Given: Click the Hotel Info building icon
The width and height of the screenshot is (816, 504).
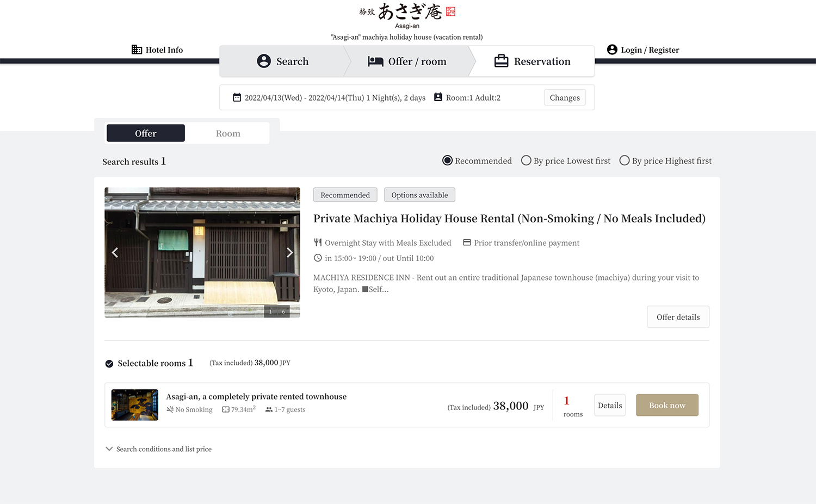Looking at the screenshot, I should click(137, 49).
